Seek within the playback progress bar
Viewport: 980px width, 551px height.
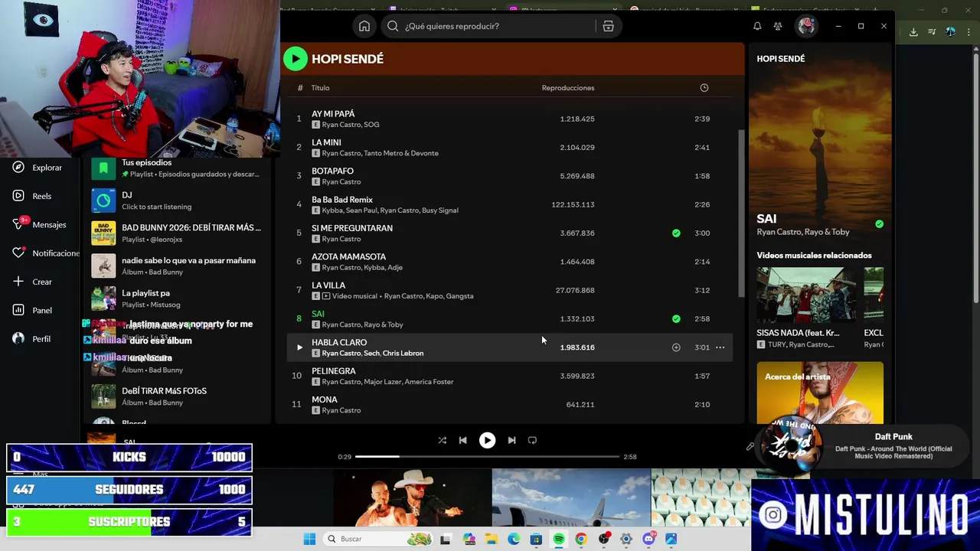tap(487, 457)
